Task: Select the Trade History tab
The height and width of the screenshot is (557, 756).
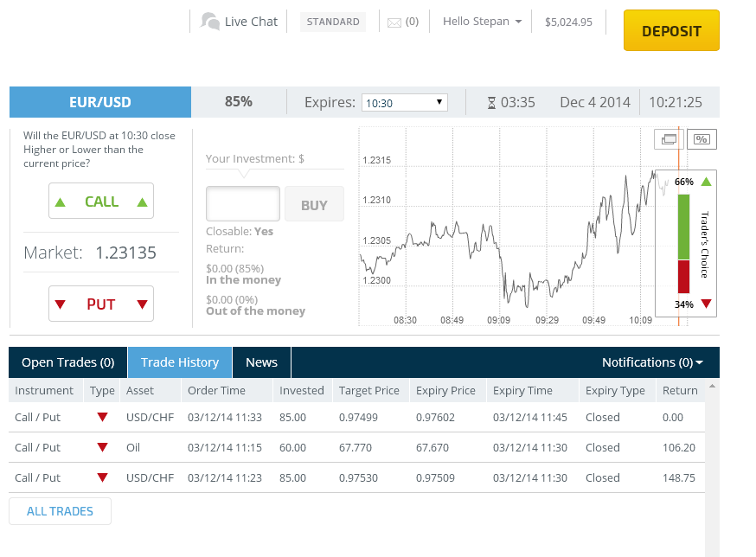Action: (x=180, y=362)
